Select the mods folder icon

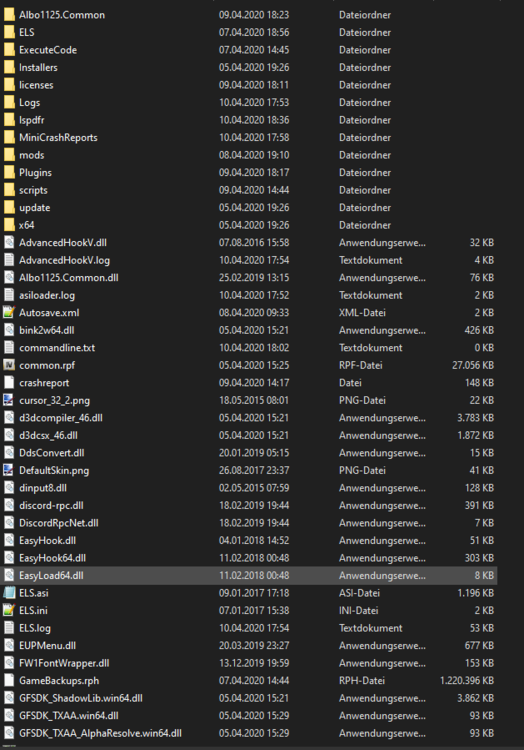(x=9, y=155)
